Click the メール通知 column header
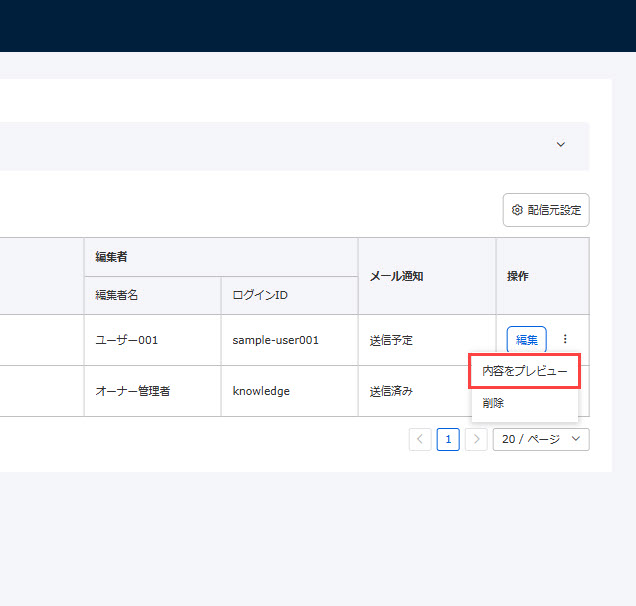Viewport: 636px width, 606px height. click(x=396, y=276)
